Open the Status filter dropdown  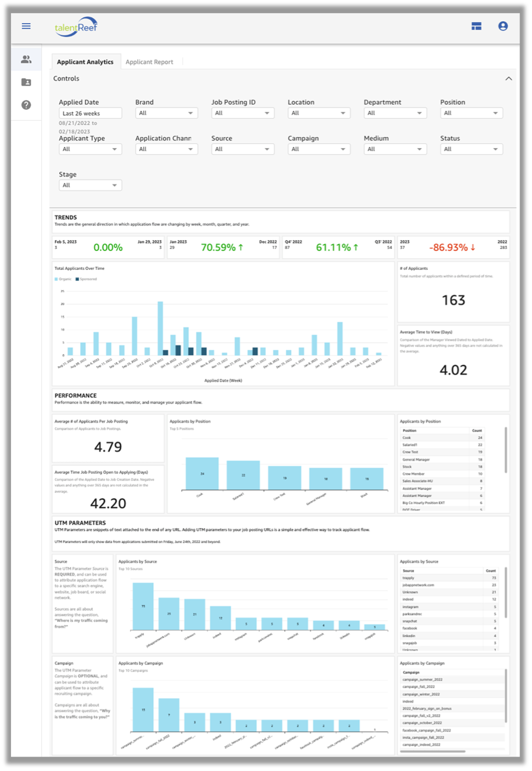pos(471,149)
